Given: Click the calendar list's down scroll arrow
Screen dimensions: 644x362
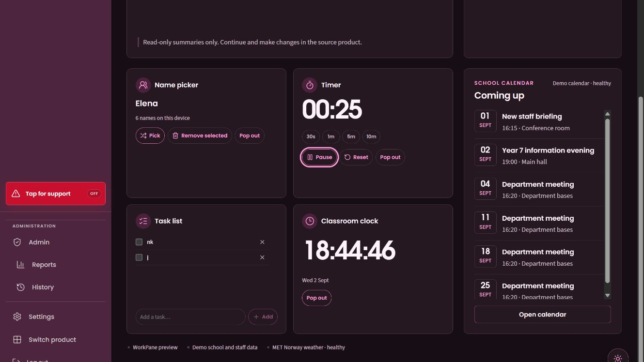Looking at the screenshot, I should pos(607,295).
